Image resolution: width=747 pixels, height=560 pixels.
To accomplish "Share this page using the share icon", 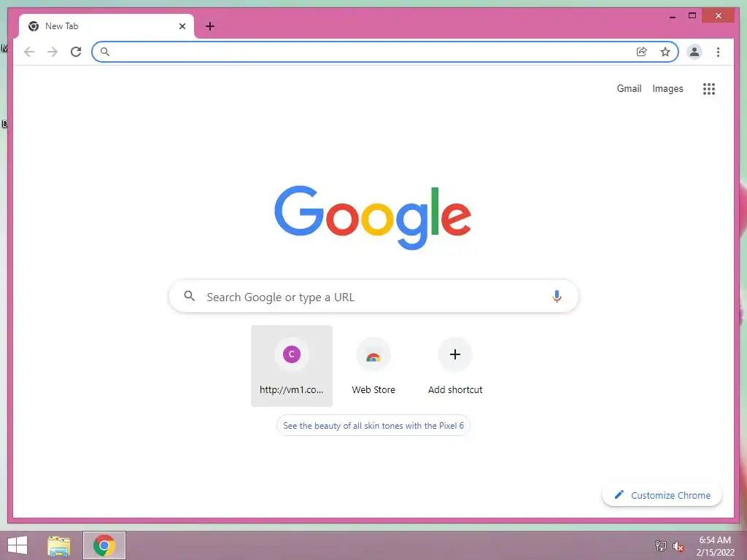I will click(642, 52).
